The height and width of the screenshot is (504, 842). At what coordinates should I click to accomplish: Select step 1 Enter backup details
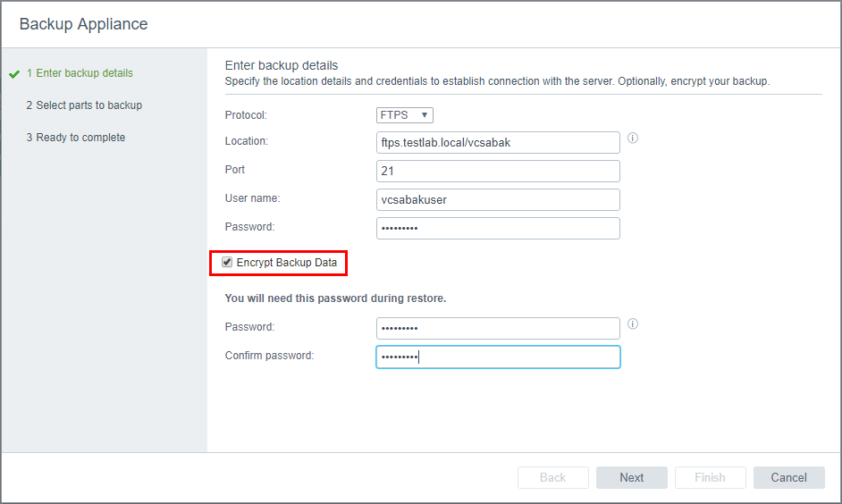80,73
